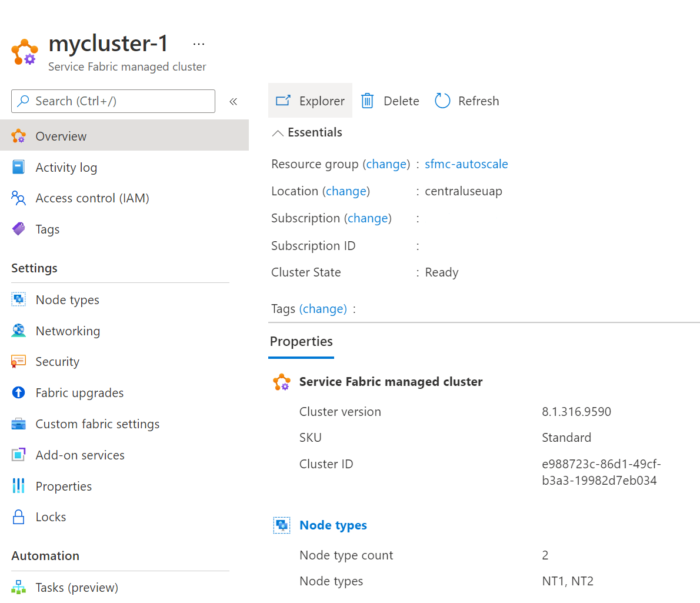Viewport: 700px width, 603px height.
Task: Click the Explorer external-link icon
Action: pyautogui.click(x=283, y=101)
